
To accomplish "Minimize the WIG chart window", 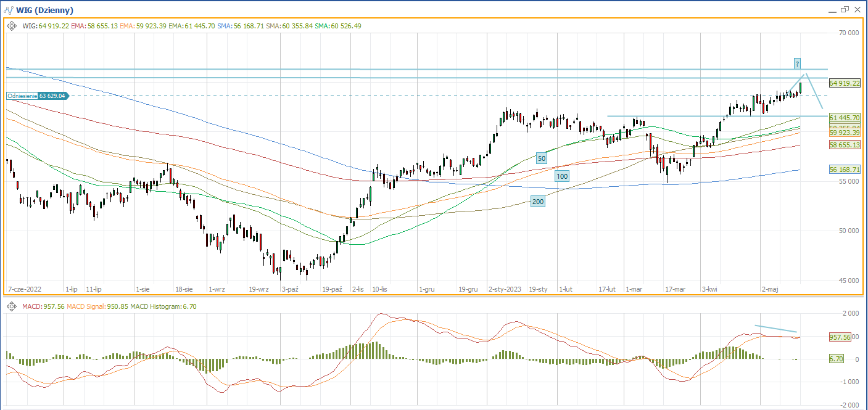I will (x=830, y=9).
